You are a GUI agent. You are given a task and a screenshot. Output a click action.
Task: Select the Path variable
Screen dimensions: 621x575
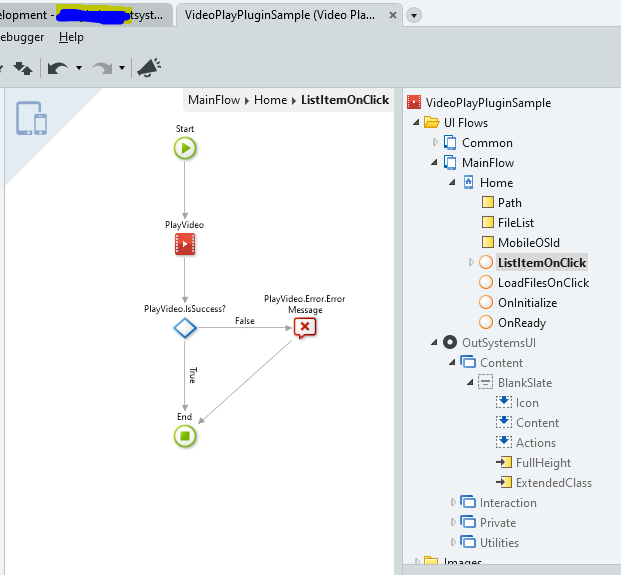click(509, 203)
